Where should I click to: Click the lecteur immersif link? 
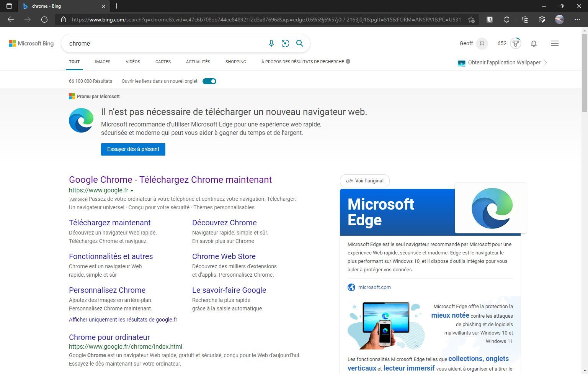pyautogui.click(x=409, y=368)
